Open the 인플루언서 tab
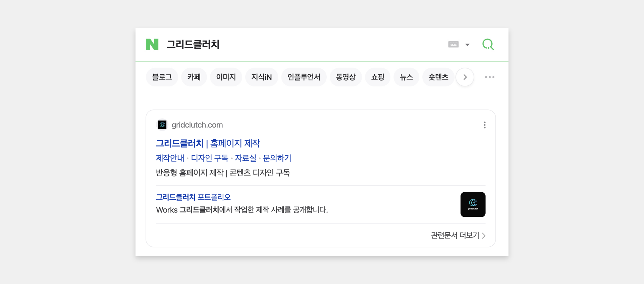The width and height of the screenshot is (644, 284). point(304,77)
